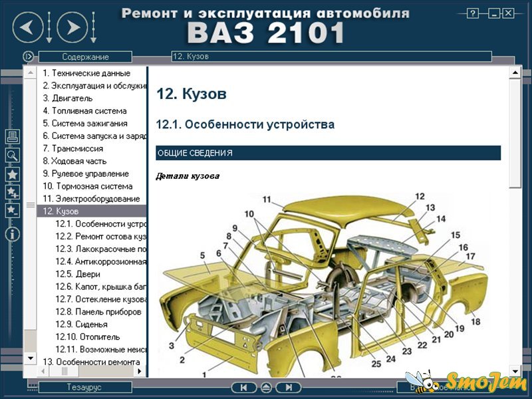This screenshot has width=532, height=399.
Task: Collapse the highlighted '12. Кузов' chapter
Action: [91, 211]
